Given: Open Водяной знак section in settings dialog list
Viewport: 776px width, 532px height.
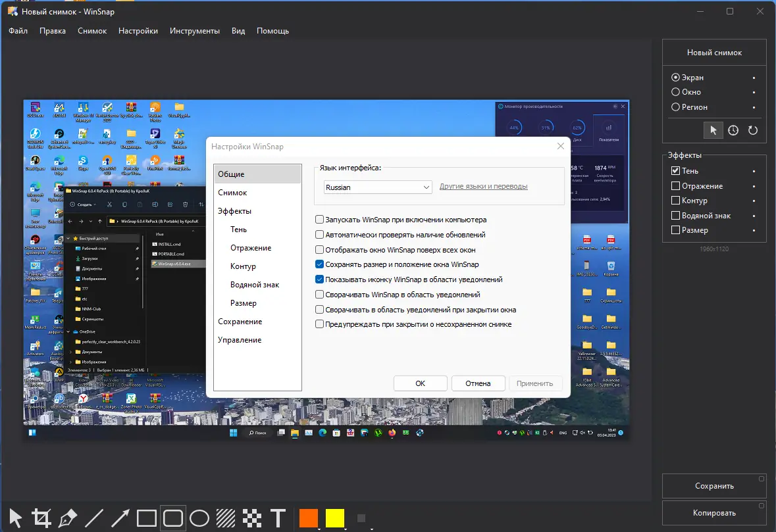Looking at the screenshot, I should coord(257,285).
